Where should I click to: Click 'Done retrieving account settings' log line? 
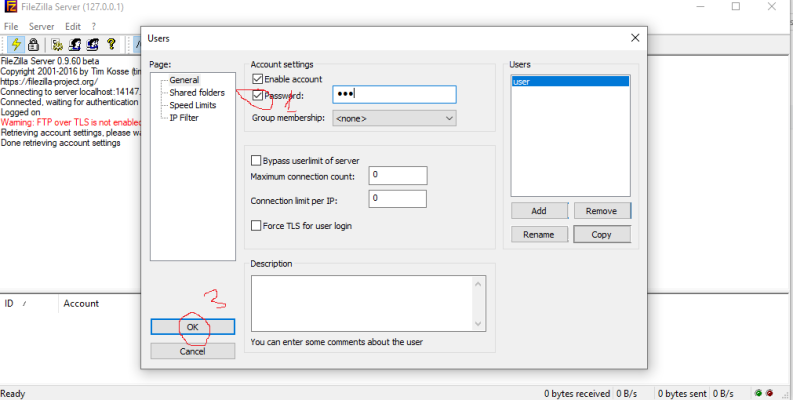60,143
